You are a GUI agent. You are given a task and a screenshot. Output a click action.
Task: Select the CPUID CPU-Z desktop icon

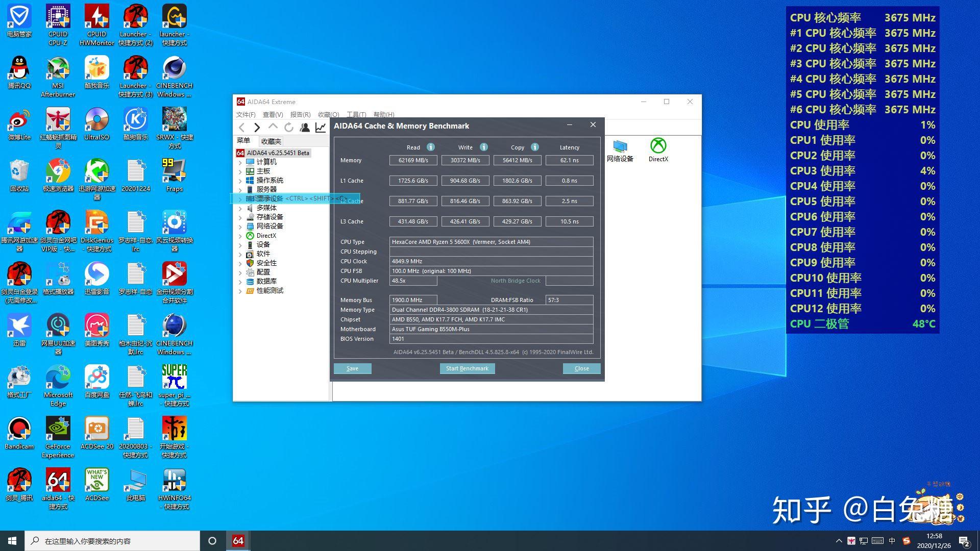(x=58, y=25)
